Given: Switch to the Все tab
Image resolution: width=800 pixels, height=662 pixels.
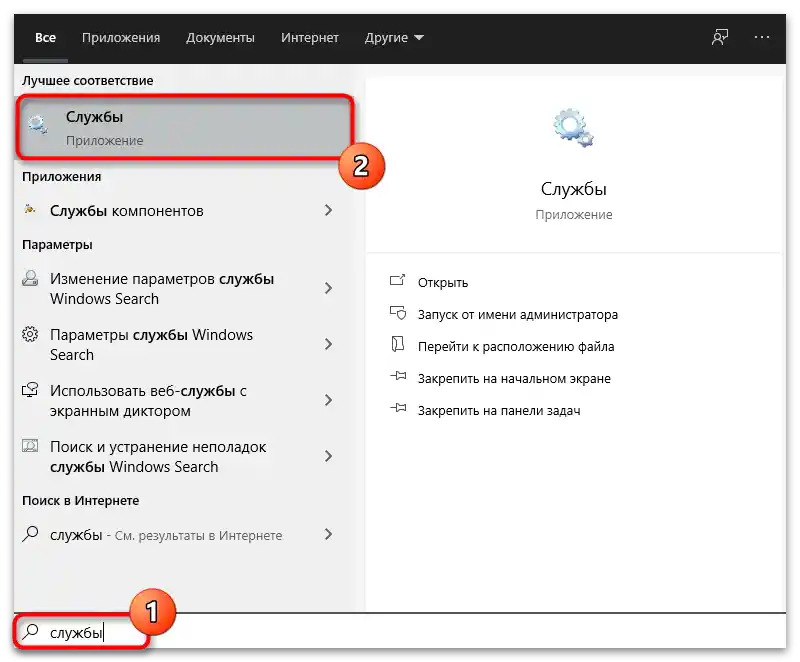Looking at the screenshot, I should point(45,38).
